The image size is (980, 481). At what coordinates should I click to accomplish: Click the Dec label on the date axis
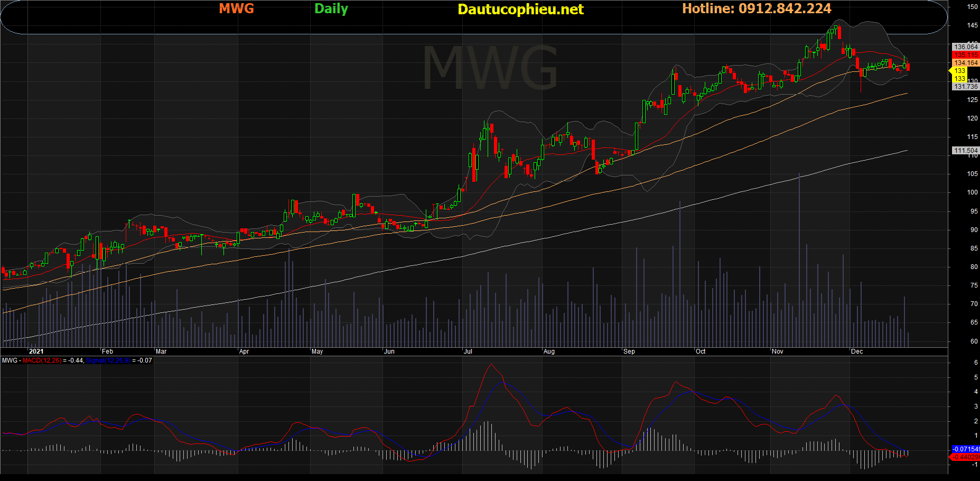pos(856,351)
